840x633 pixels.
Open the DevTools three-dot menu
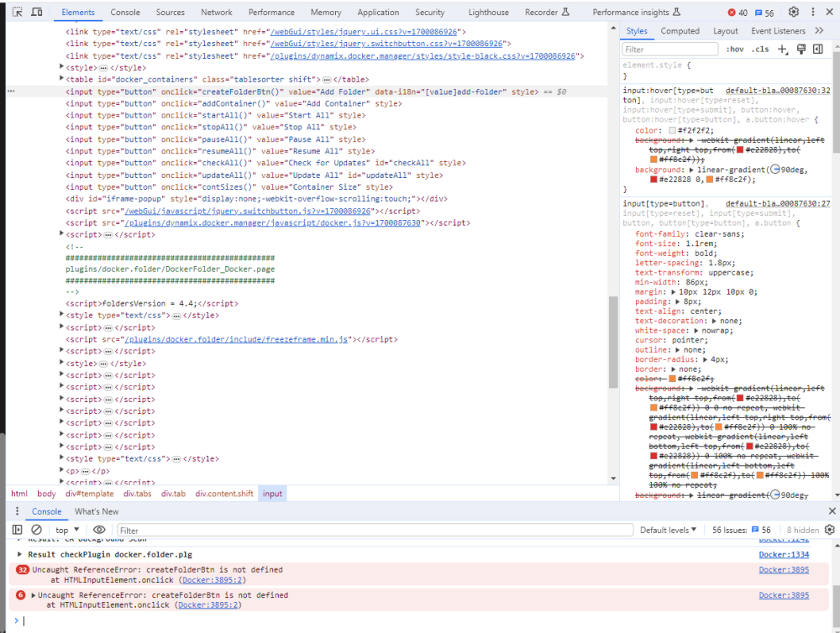[812, 12]
